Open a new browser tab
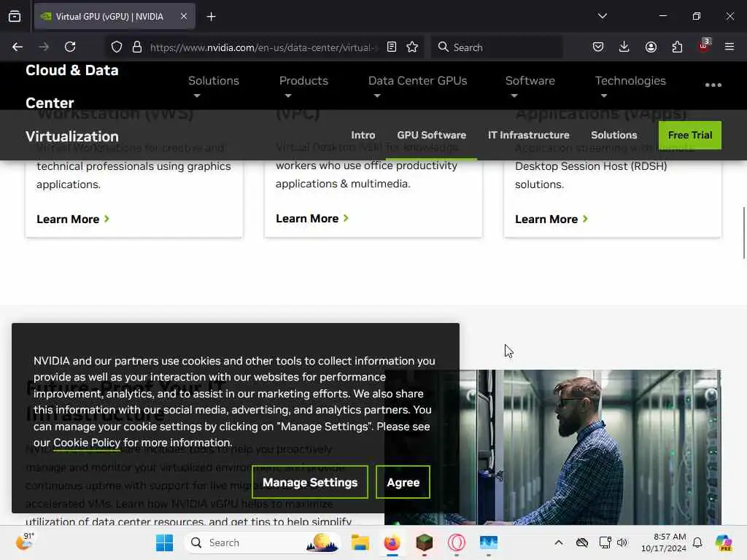Image resolution: width=747 pixels, height=560 pixels. click(x=211, y=17)
